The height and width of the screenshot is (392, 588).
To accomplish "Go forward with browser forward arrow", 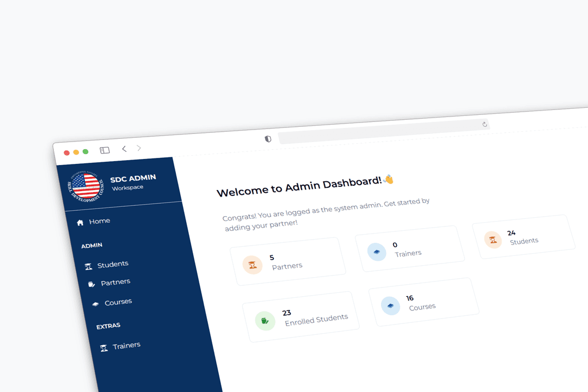I will [x=139, y=148].
